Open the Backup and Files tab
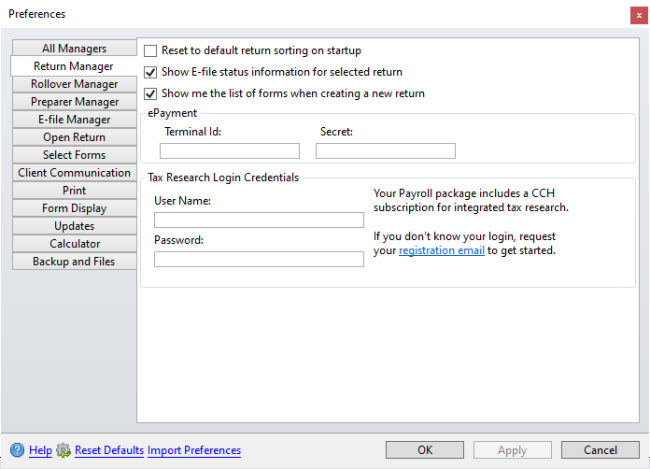Image resolution: width=650 pixels, height=469 pixels. pos(74,261)
